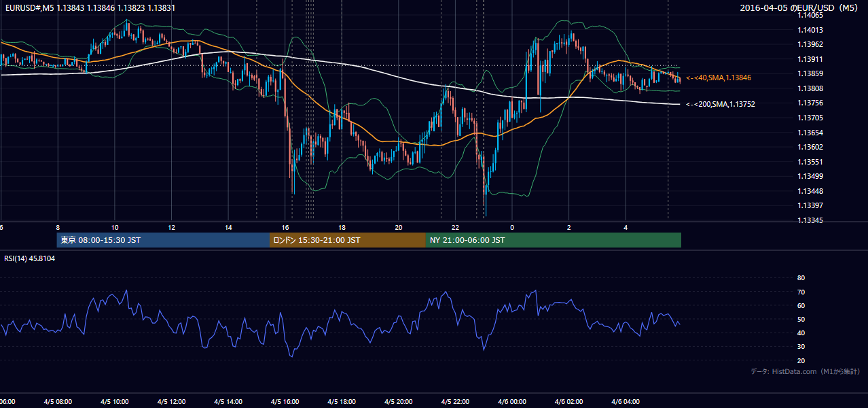Click RSI scale value 80
This screenshot has height=408, width=868.
coord(801,278)
